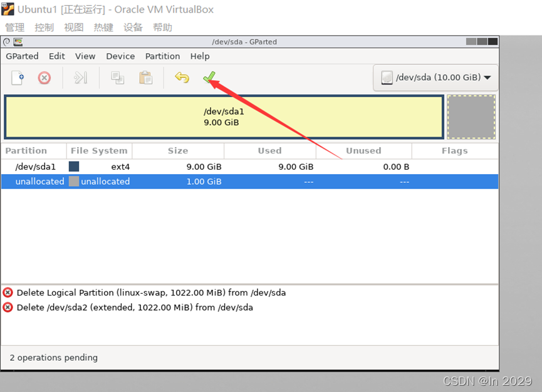Image resolution: width=542 pixels, height=392 pixels.
Task: Select the Delete Logical Partition pending operation
Action: (x=151, y=292)
